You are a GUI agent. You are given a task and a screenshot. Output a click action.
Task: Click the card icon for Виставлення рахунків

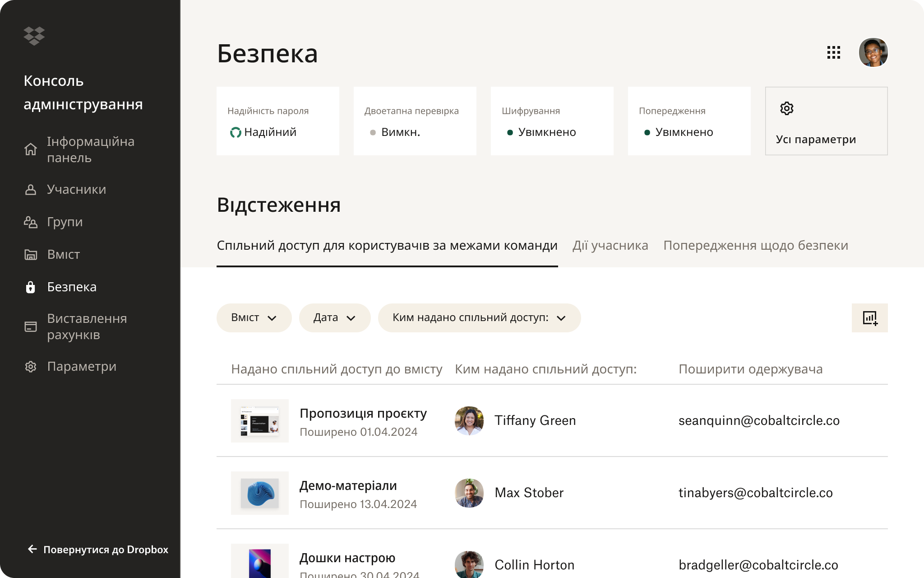pyautogui.click(x=31, y=326)
